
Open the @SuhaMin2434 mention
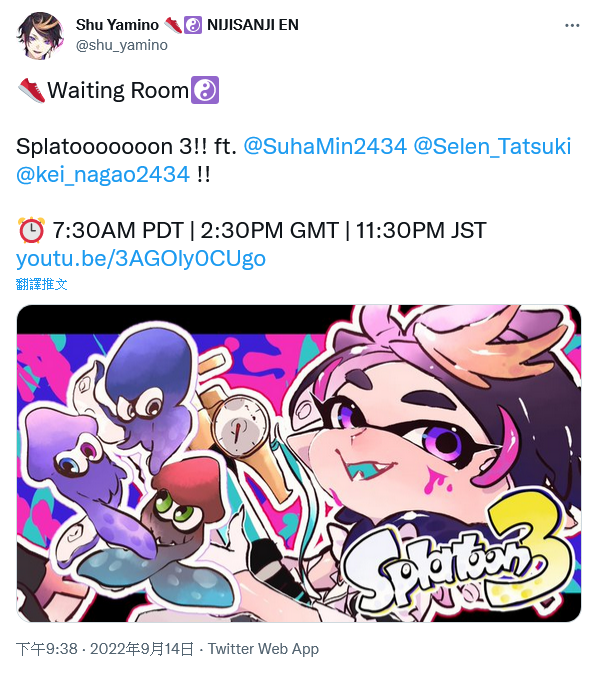325,146
